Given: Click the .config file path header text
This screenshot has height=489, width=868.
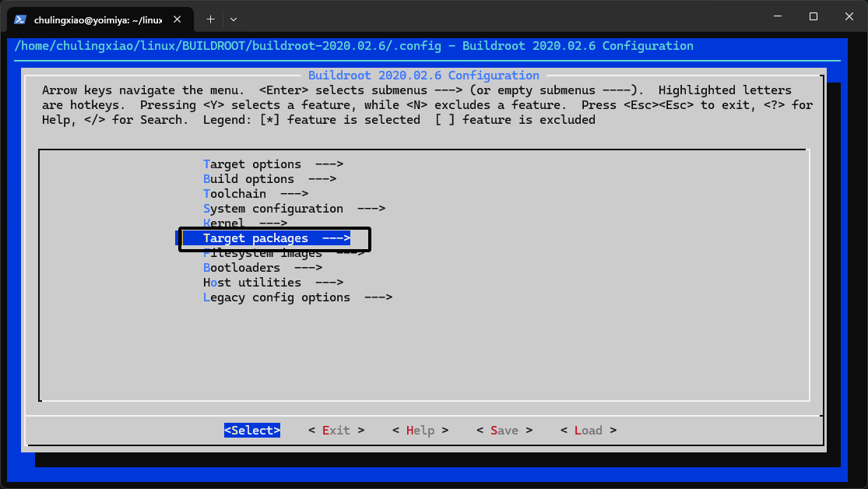Looking at the screenshot, I should [x=353, y=46].
